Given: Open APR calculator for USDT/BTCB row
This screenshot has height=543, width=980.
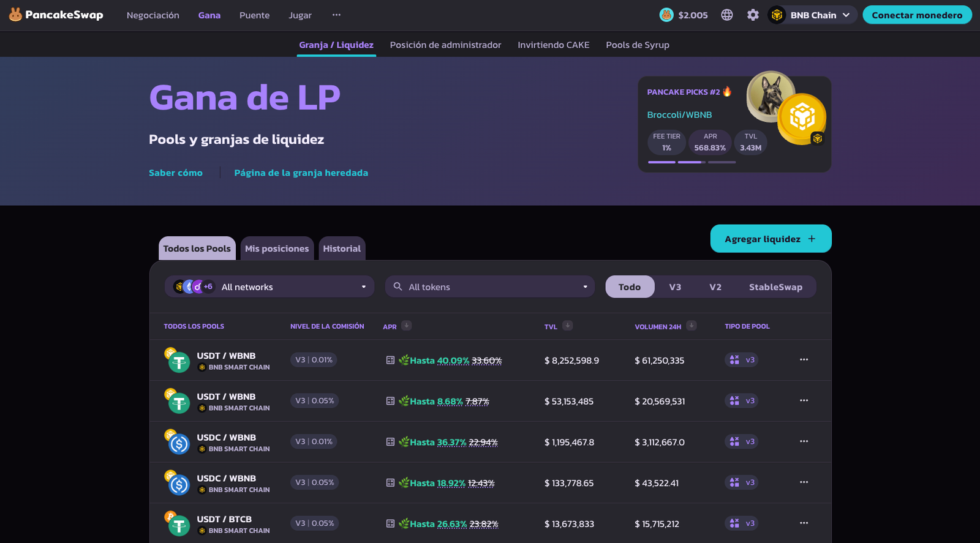Looking at the screenshot, I should tap(390, 523).
